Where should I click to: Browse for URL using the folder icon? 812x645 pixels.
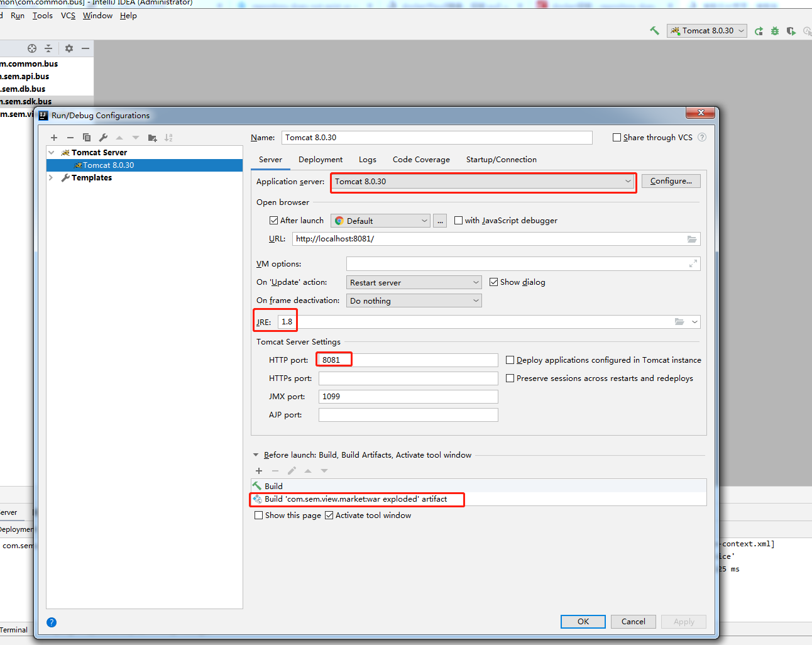[x=692, y=239]
